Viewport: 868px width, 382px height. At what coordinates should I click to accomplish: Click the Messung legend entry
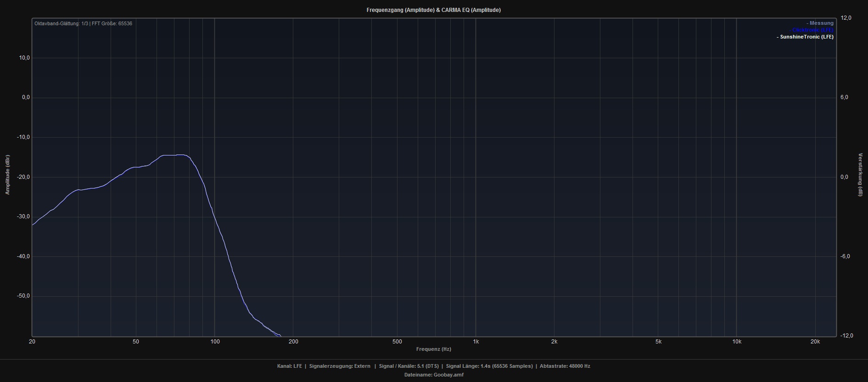(821, 23)
